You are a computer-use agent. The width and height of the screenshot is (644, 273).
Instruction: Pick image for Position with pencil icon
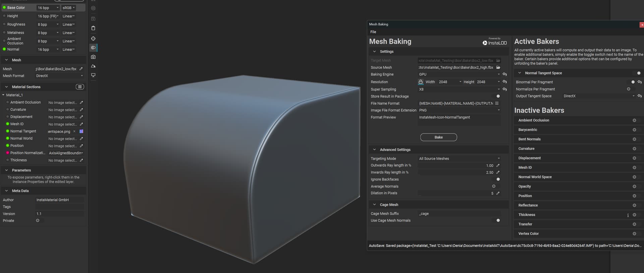pos(81,146)
